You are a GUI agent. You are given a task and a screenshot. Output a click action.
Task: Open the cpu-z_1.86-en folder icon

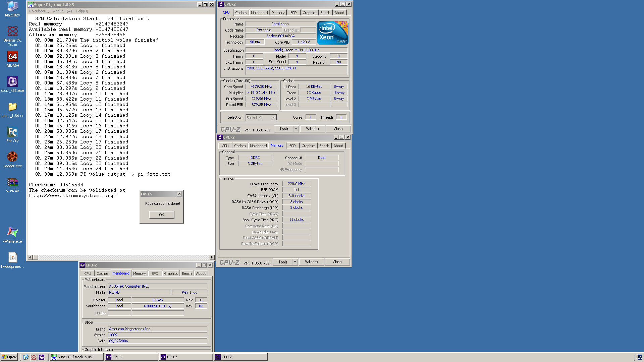(x=12, y=110)
